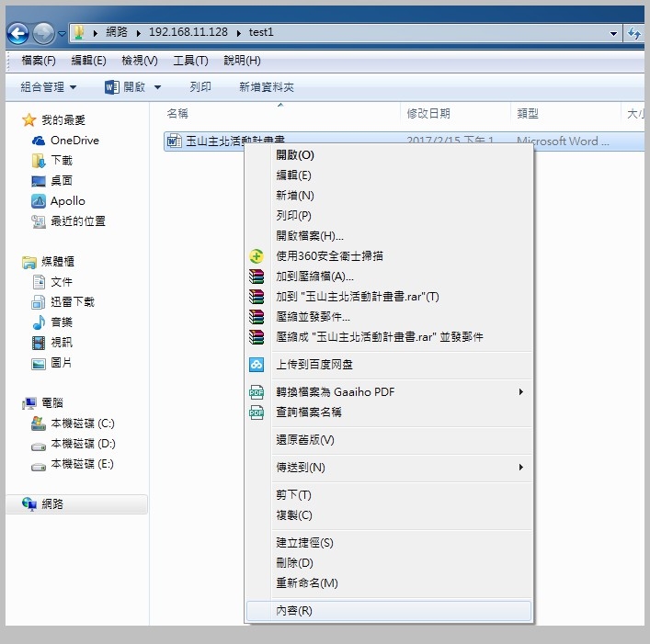Select 網路 in the address breadcrumb
Screen dimensions: 650x644
117,32
